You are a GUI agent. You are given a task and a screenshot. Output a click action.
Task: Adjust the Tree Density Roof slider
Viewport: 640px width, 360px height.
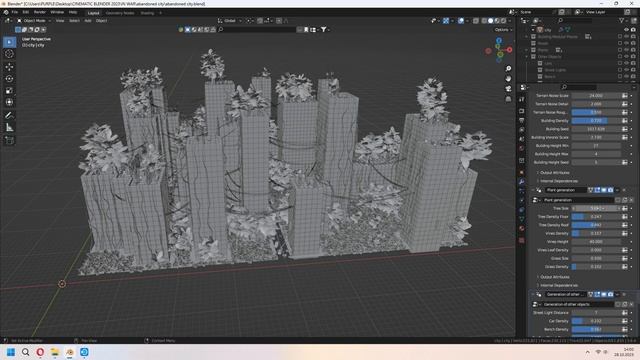coord(596,225)
